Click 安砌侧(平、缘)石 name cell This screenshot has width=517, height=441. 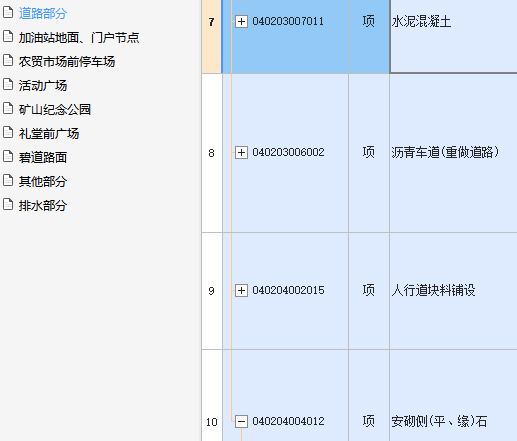(453, 396)
